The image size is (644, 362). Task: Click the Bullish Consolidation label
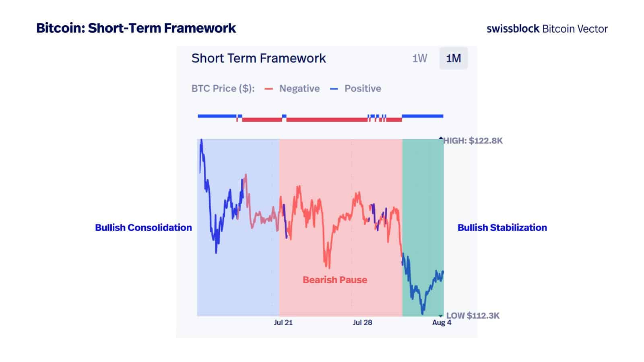(143, 228)
